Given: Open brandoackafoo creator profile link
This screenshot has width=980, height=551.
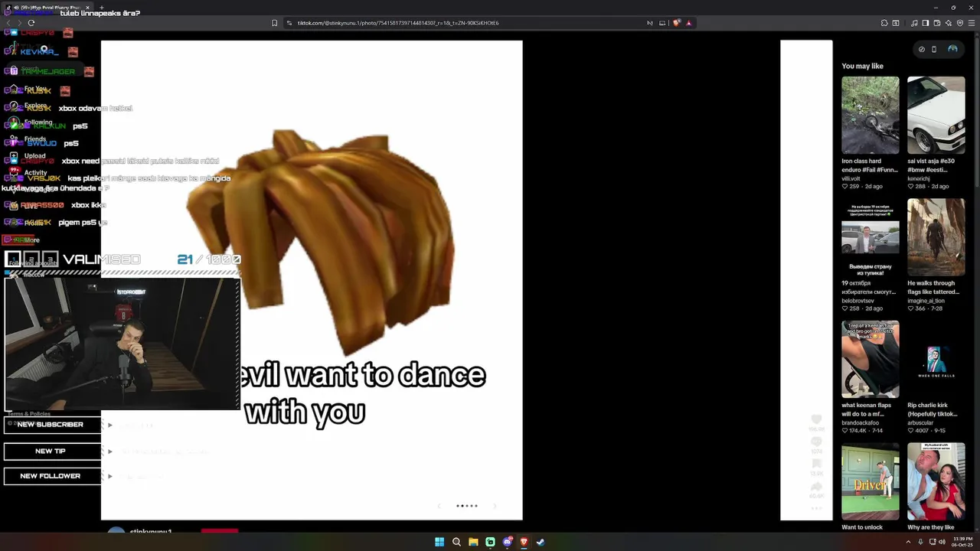Looking at the screenshot, I should (x=860, y=422).
